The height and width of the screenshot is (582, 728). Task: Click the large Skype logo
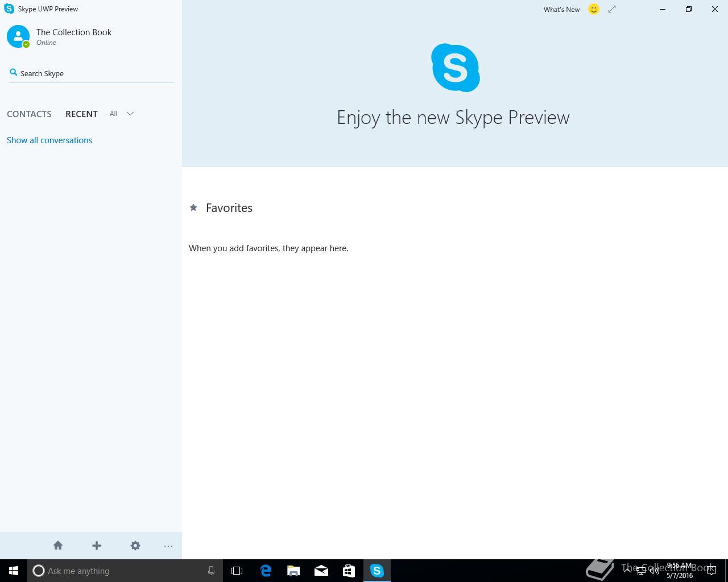point(455,68)
